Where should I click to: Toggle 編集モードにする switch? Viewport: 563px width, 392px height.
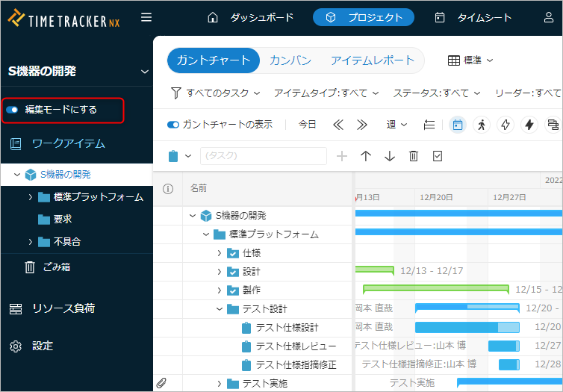[x=12, y=110]
